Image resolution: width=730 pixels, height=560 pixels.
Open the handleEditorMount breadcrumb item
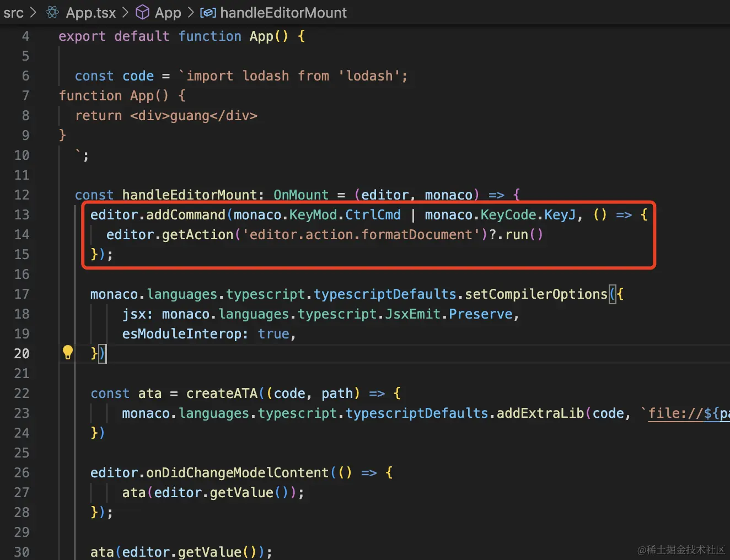click(283, 13)
